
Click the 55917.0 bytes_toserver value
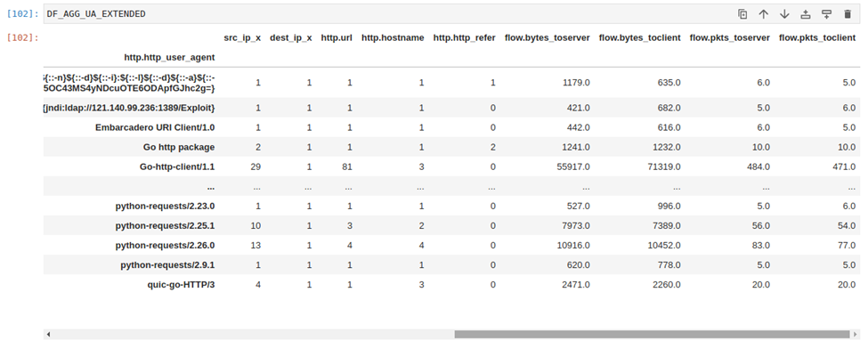click(573, 166)
